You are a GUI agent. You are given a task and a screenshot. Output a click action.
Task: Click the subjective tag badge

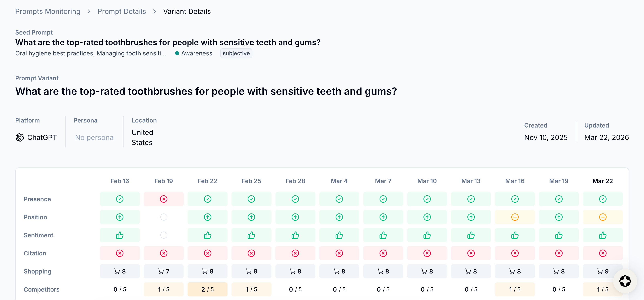(x=236, y=53)
